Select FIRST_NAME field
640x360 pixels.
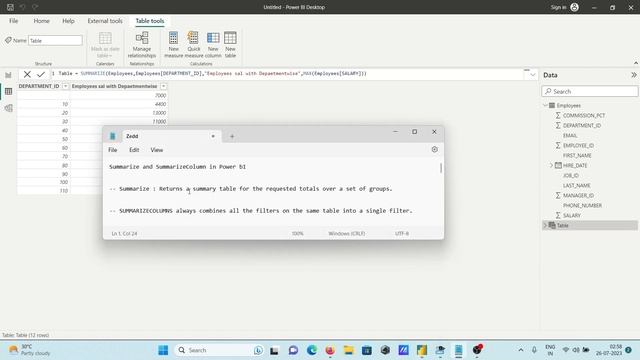(x=577, y=156)
